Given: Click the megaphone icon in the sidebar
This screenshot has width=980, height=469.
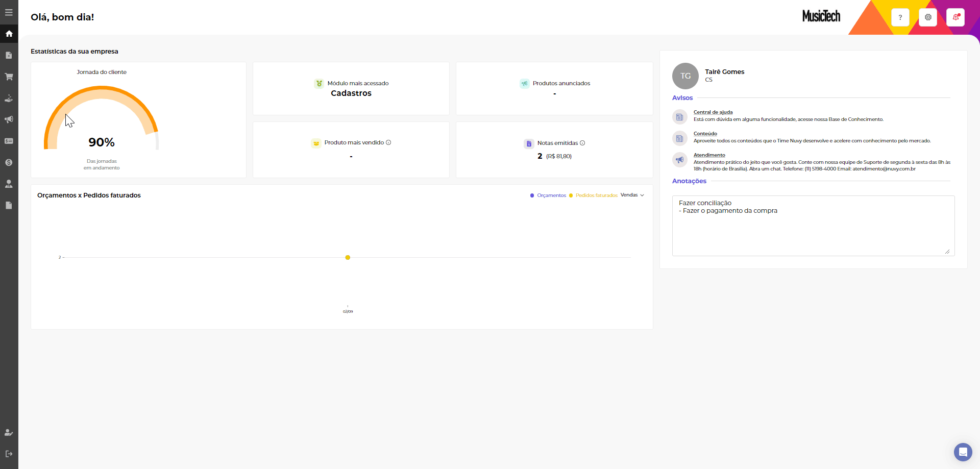Looking at the screenshot, I should 9,119.
